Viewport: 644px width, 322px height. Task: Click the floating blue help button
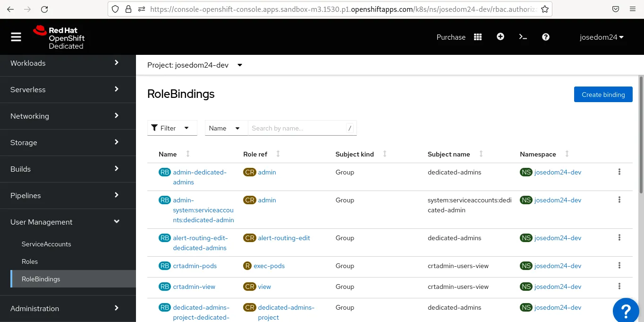click(x=626, y=310)
